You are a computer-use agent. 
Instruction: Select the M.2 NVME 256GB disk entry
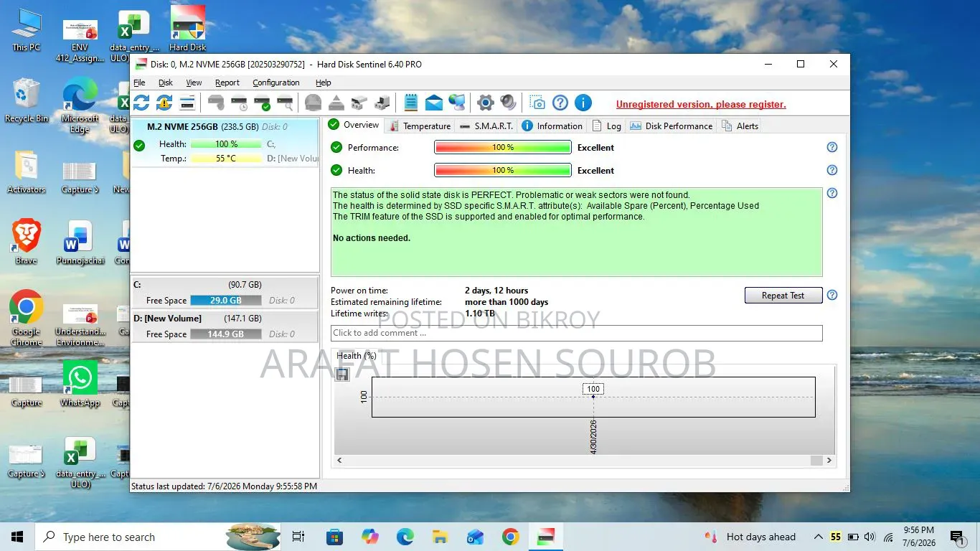click(225, 143)
